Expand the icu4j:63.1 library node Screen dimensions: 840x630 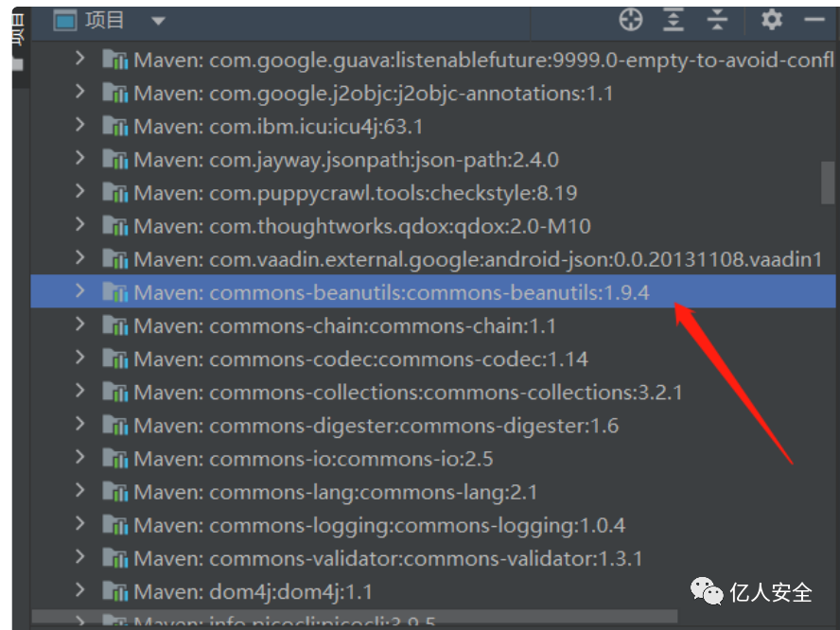coord(79,124)
